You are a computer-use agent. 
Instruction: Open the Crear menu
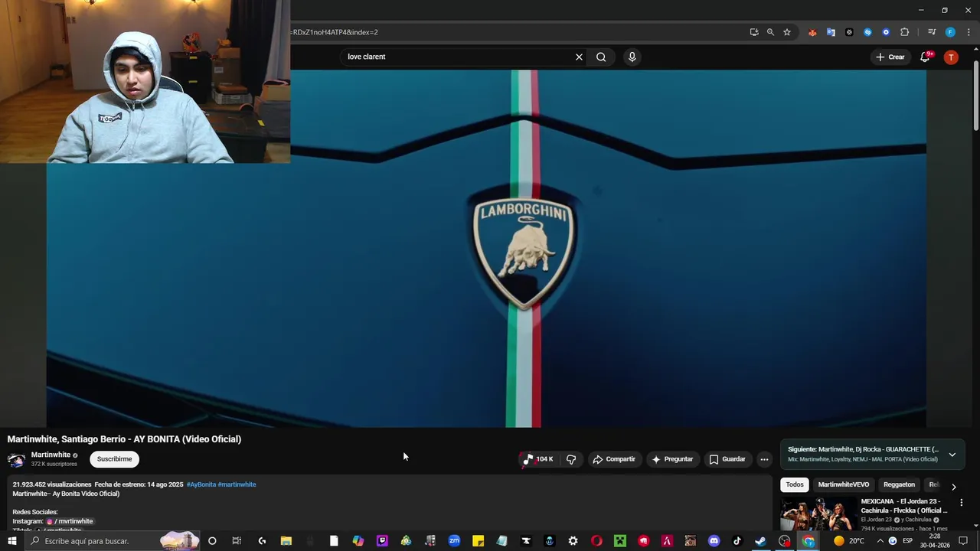(890, 57)
